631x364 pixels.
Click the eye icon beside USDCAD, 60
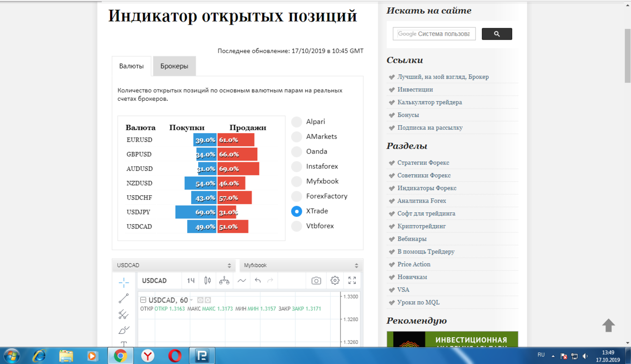coord(201,300)
